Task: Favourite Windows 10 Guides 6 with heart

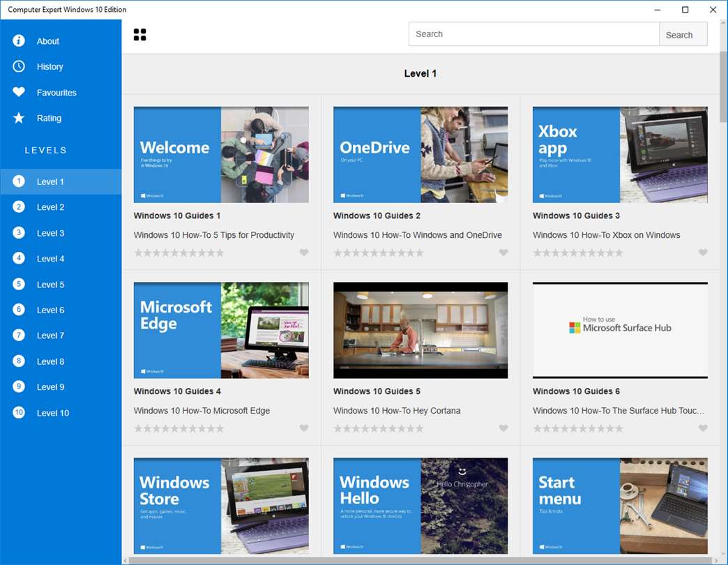Action: [x=703, y=428]
